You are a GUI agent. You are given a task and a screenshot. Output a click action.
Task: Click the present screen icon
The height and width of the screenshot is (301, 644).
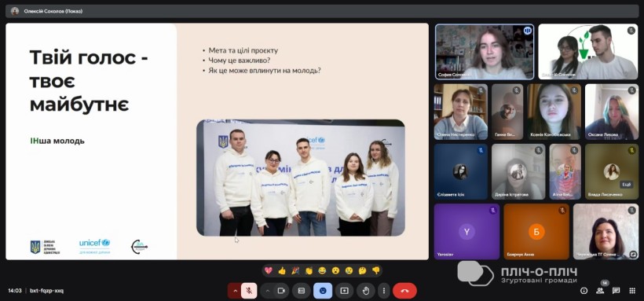click(344, 291)
